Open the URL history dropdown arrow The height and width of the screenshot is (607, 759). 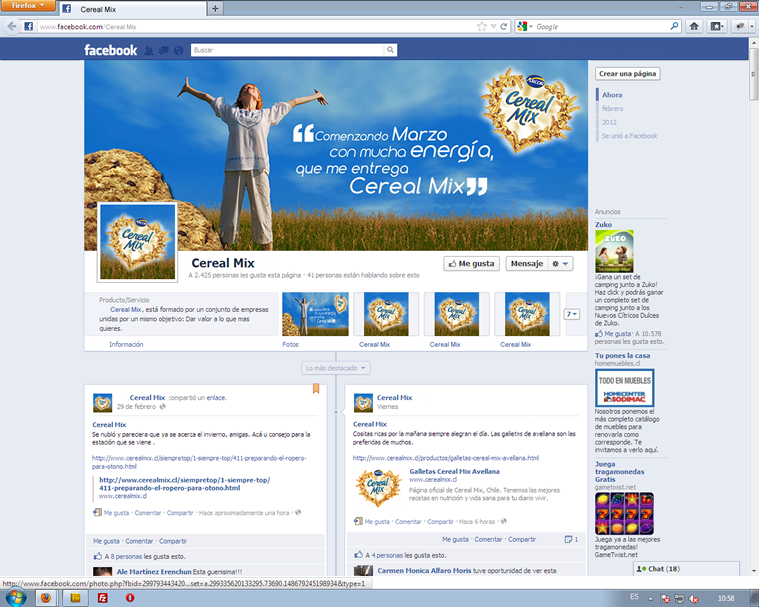click(493, 27)
